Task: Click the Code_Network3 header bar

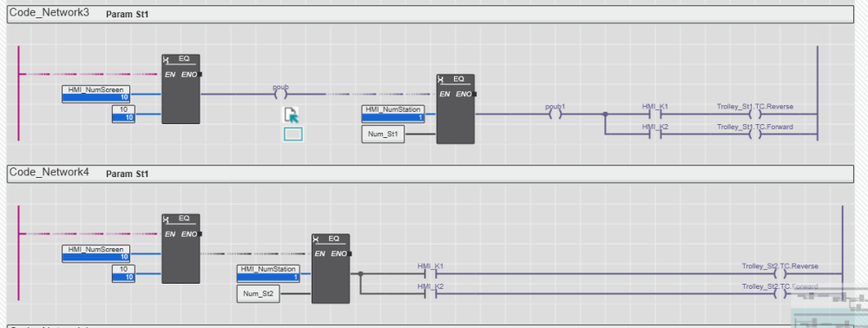Action: (x=431, y=15)
